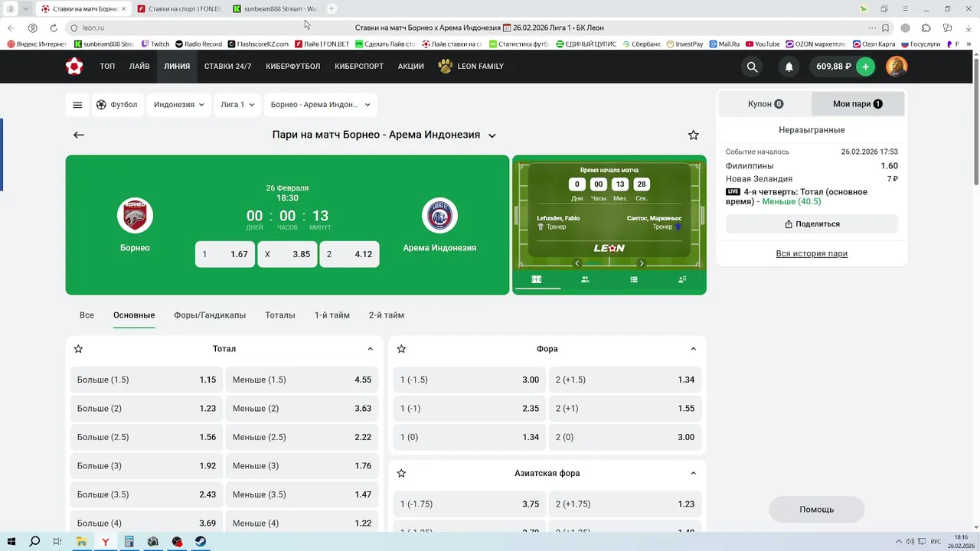This screenshot has height=551, width=980.
Task: Bet on Борнео win at 1.67
Action: pyautogui.click(x=225, y=254)
